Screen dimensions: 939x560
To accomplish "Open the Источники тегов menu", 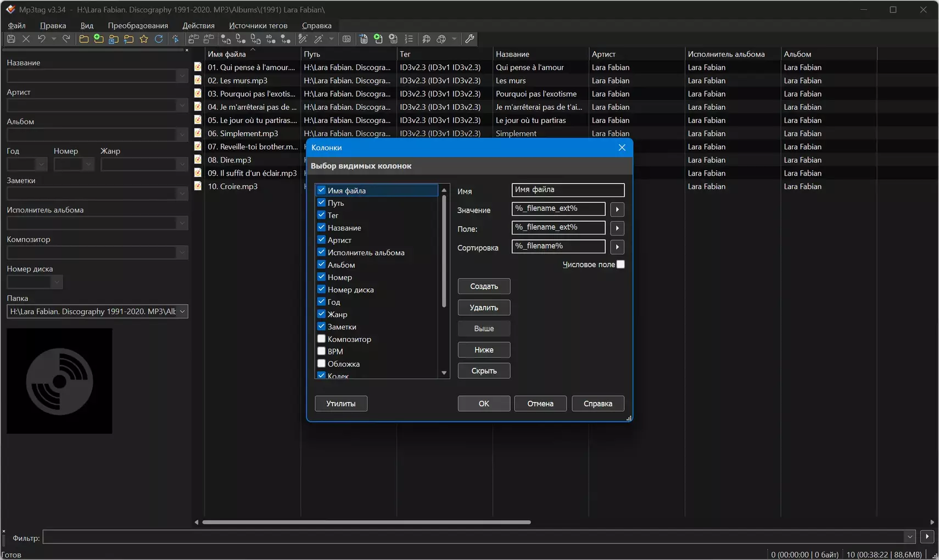I will tap(258, 25).
